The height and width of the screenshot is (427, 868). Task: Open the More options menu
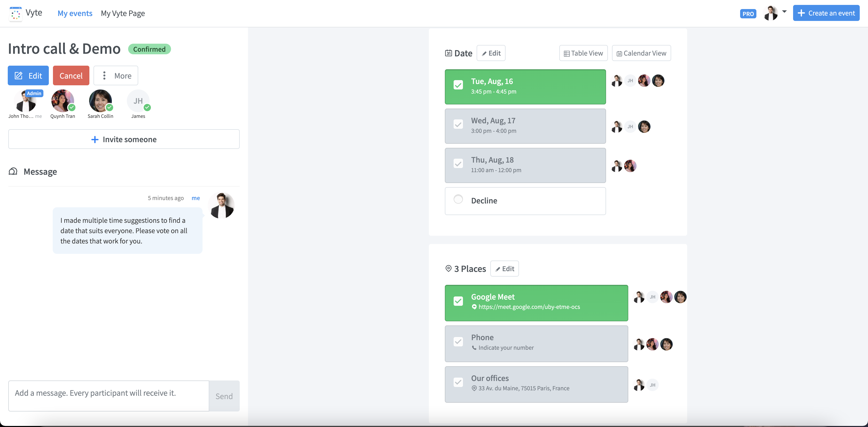115,75
